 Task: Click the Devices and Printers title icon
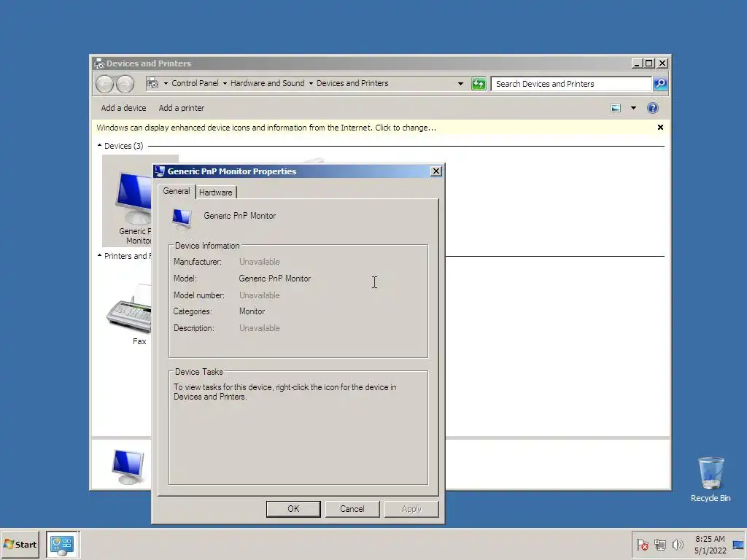(99, 63)
